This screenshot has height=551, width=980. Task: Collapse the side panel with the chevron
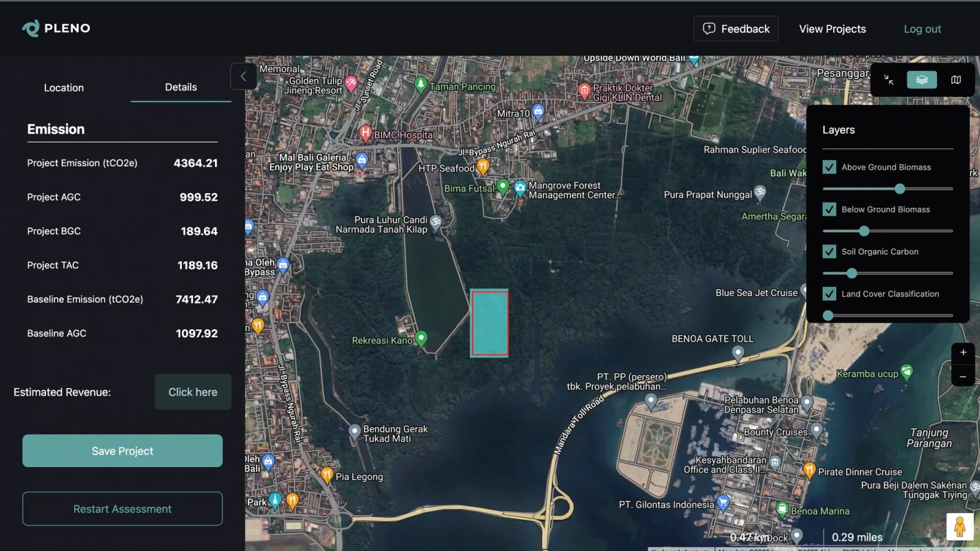[x=243, y=77]
